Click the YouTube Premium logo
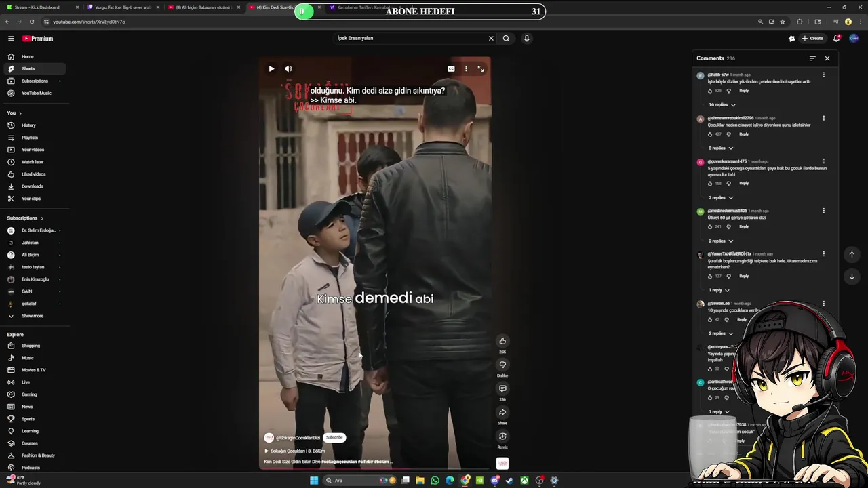 click(37, 39)
